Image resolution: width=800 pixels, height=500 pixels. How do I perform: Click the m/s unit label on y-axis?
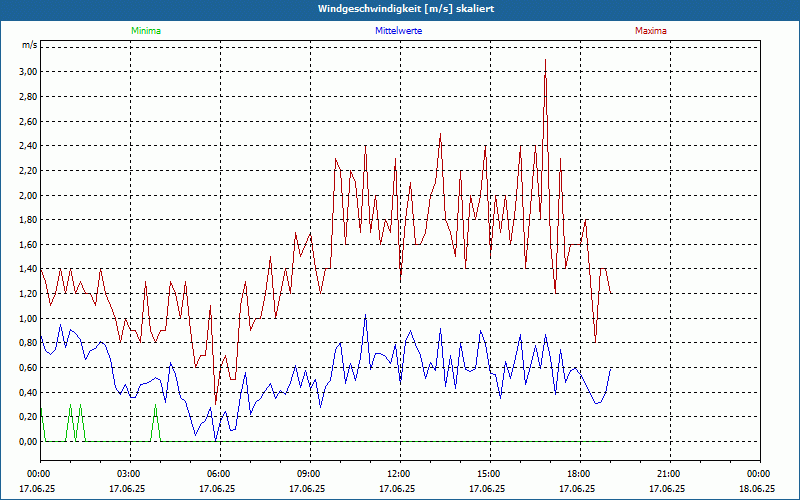(x=30, y=45)
